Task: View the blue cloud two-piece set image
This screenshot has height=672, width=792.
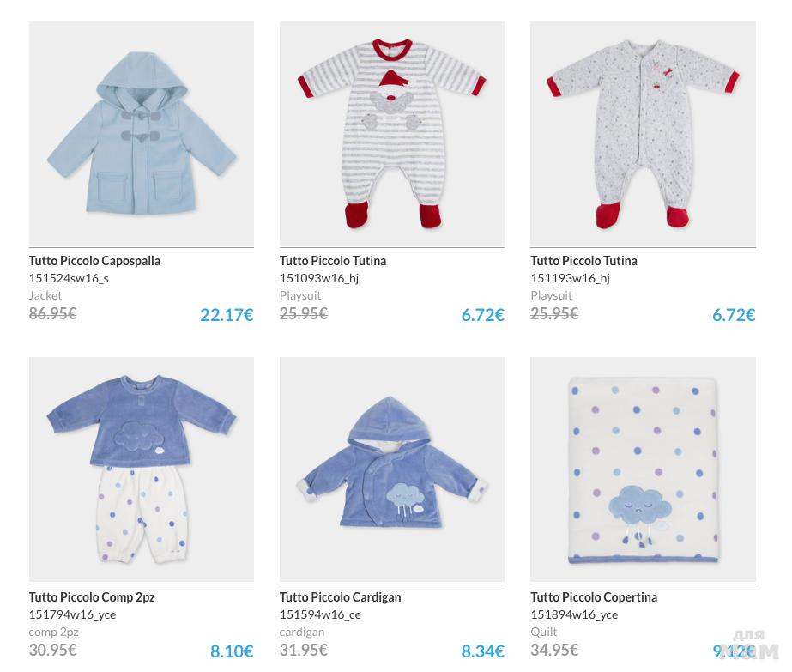Action: coord(141,470)
